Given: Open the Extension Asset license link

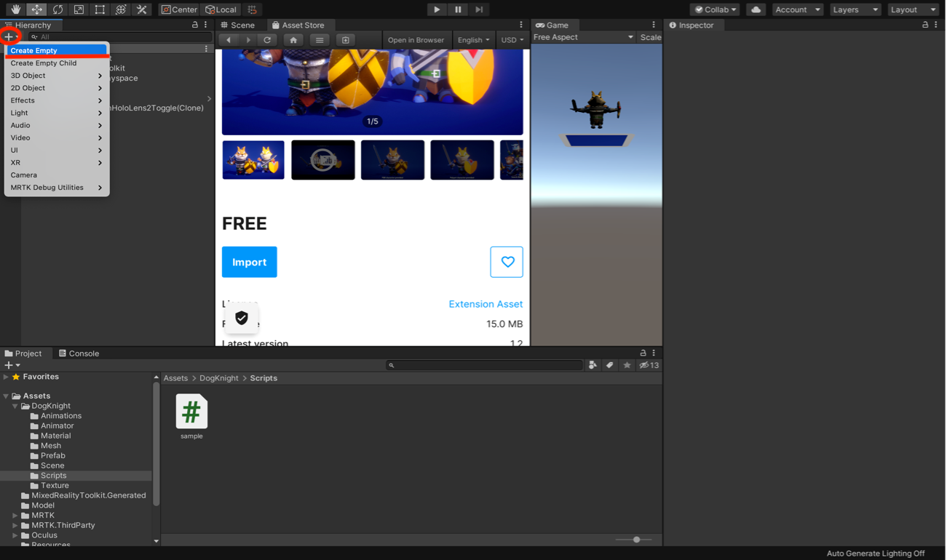Looking at the screenshot, I should pos(486,304).
